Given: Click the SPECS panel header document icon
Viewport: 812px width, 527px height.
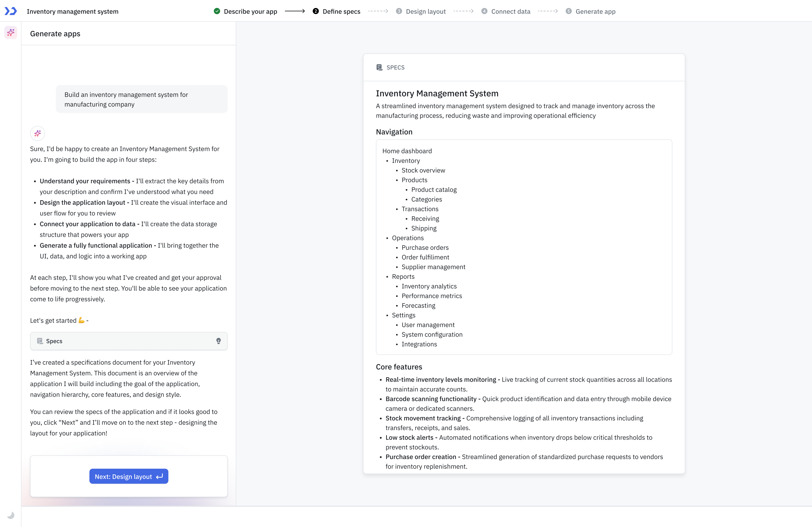Looking at the screenshot, I should point(379,67).
